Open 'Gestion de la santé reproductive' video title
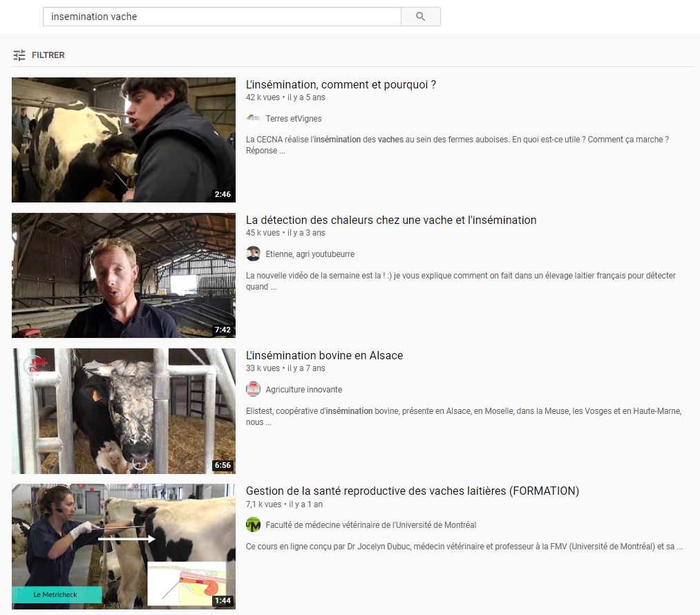Screen dimensions: 700x615 (x=412, y=491)
